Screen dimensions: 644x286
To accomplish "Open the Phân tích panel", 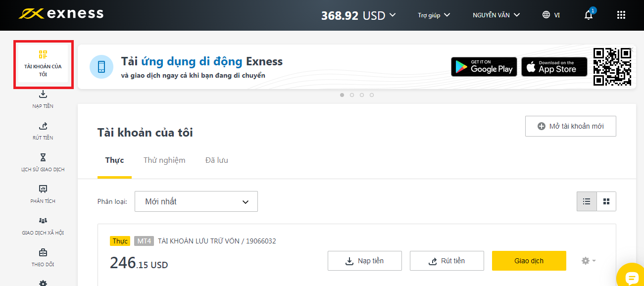I will (43, 194).
